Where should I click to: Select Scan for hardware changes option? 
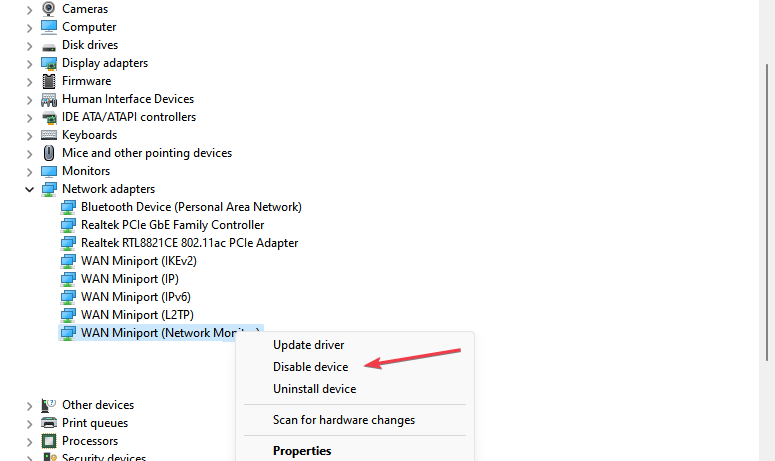point(344,420)
